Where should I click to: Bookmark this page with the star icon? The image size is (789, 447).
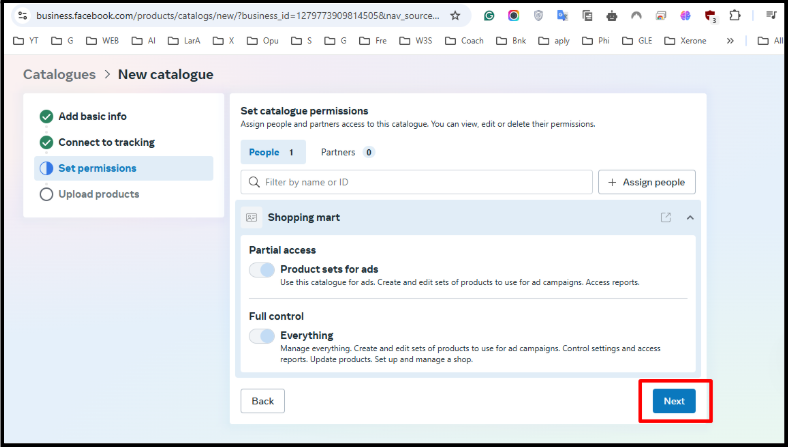(455, 16)
